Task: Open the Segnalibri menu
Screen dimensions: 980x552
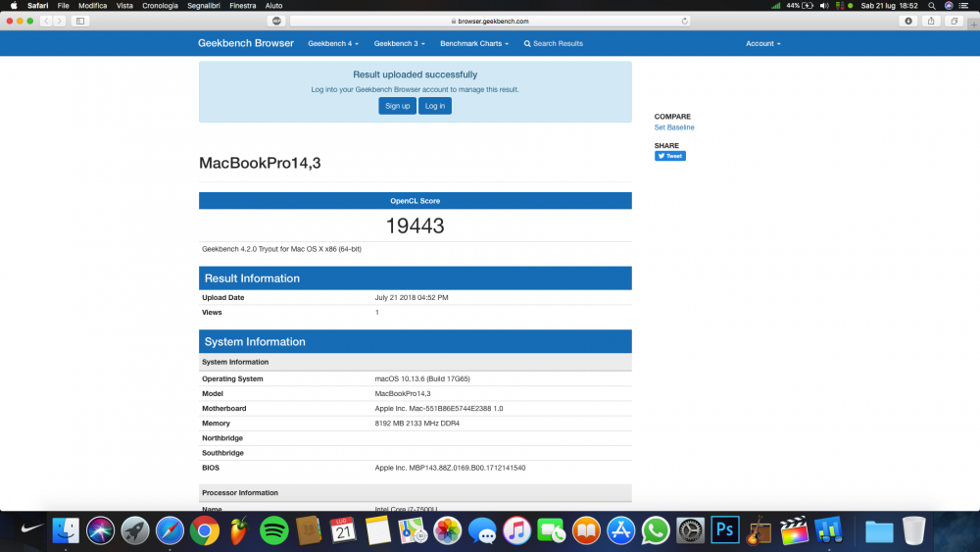Action: click(204, 6)
